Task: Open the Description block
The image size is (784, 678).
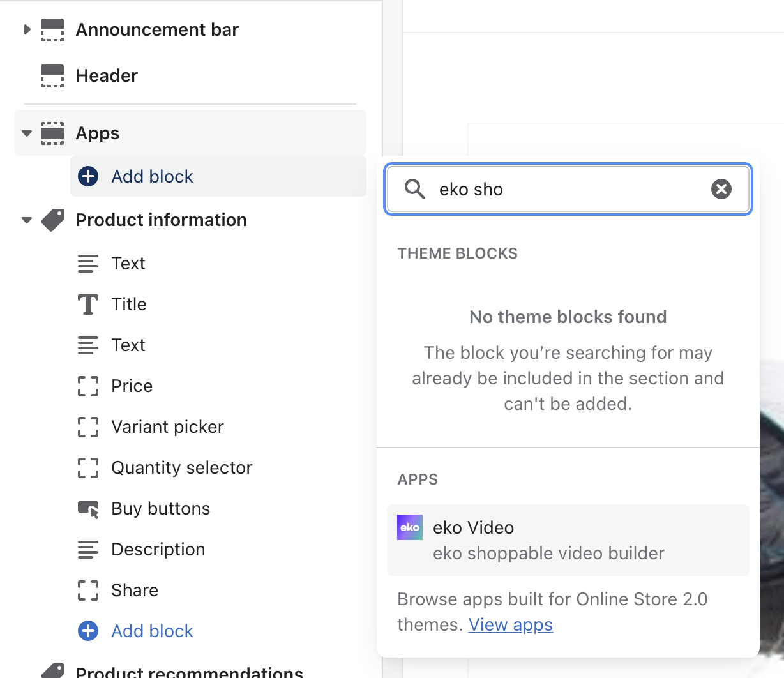Action: [x=158, y=549]
